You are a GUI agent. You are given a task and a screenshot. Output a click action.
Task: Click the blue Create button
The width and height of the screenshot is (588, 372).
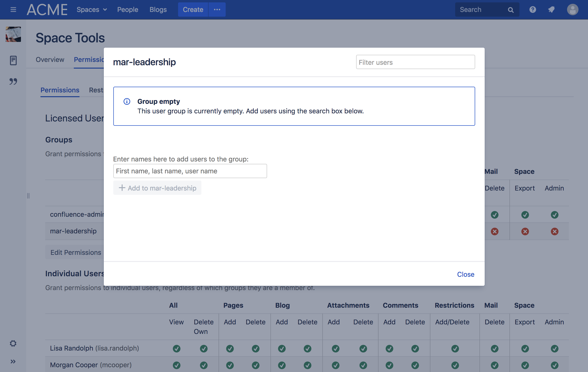pyautogui.click(x=193, y=10)
